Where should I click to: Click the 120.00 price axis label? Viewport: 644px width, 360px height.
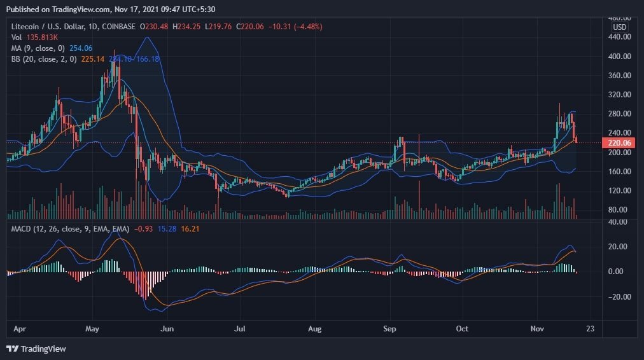click(x=619, y=190)
